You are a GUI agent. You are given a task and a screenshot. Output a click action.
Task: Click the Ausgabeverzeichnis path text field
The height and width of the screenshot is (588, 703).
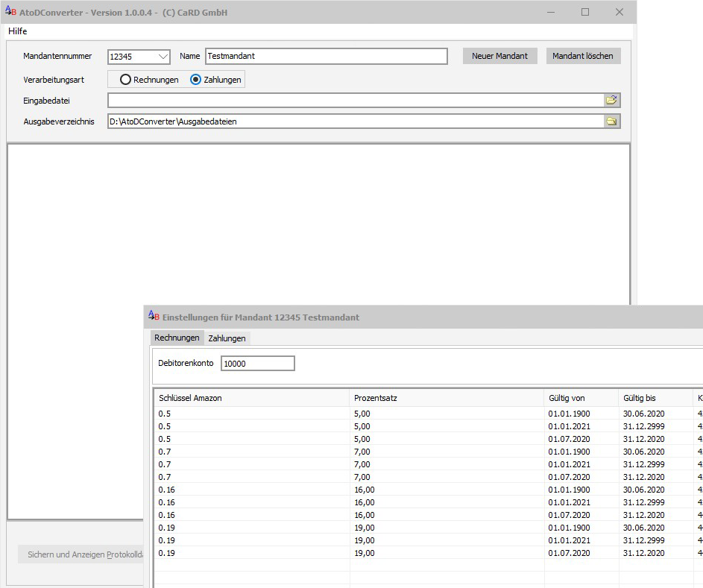pos(356,121)
